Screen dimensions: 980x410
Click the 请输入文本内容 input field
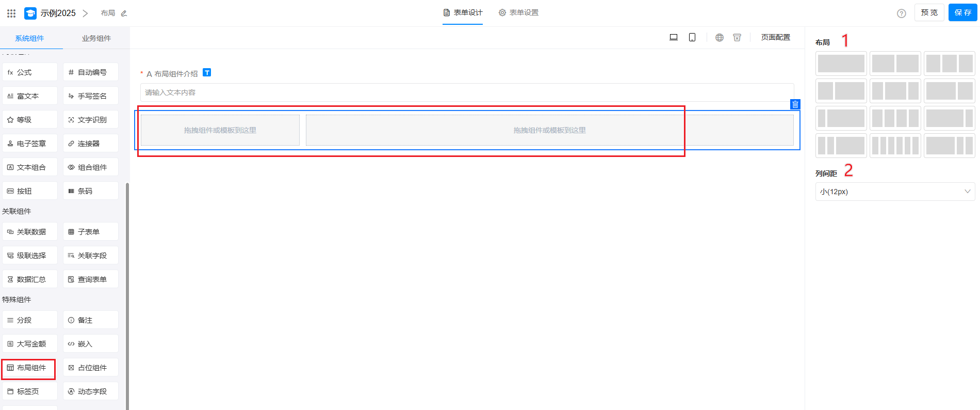(x=467, y=92)
